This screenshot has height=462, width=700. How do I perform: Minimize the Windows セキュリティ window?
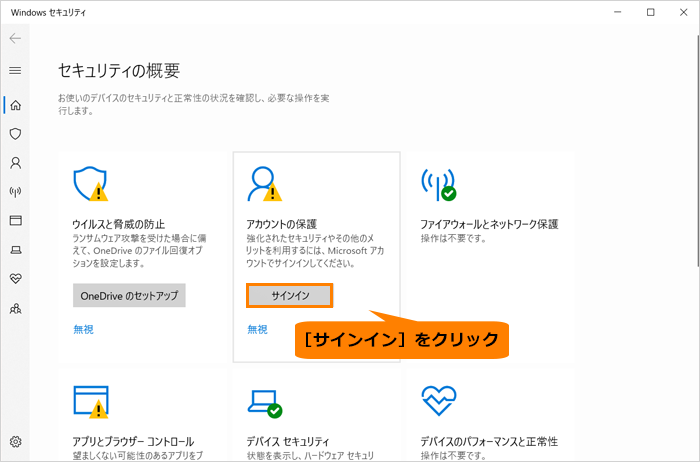(x=618, y=12)
